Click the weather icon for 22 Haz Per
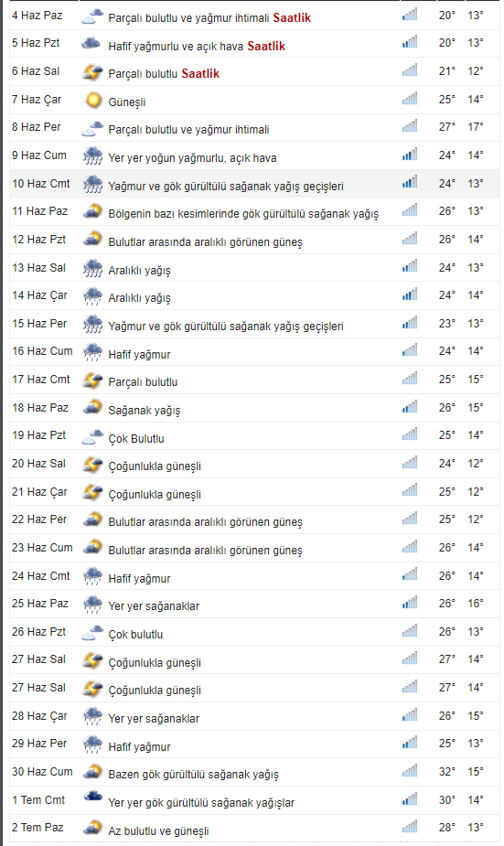Image resolution: width=504 pixels, height=846 pixels. tap(92, 520)
